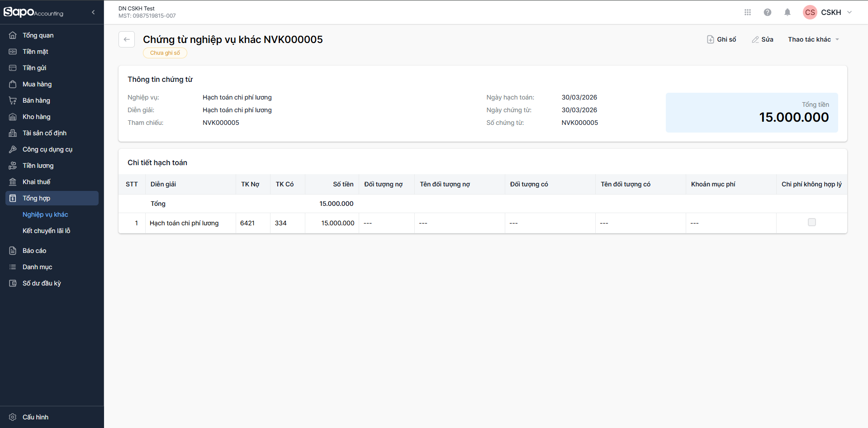Click the Tài sản cố định building icon

pyautogui.click(x=13, y=133)
